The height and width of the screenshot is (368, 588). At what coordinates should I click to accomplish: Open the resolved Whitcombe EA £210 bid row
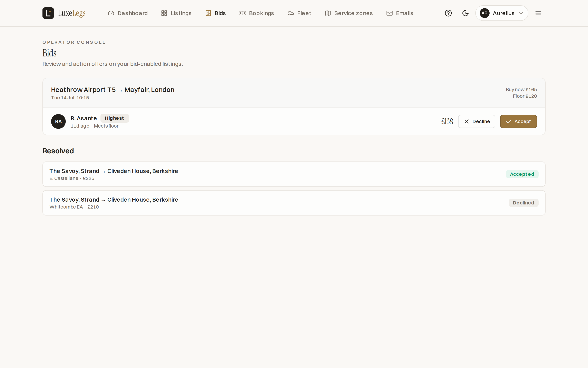click(x=294, y=203)
